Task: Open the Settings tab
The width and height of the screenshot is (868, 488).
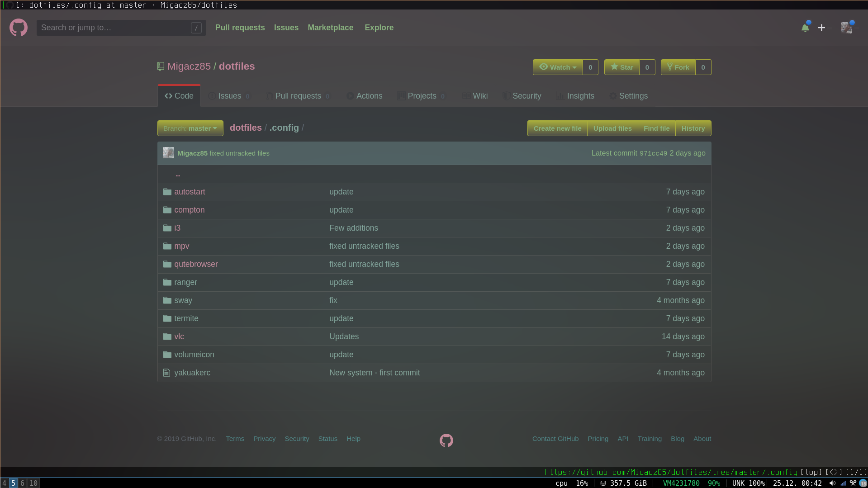Action: (x=628, y=96)
